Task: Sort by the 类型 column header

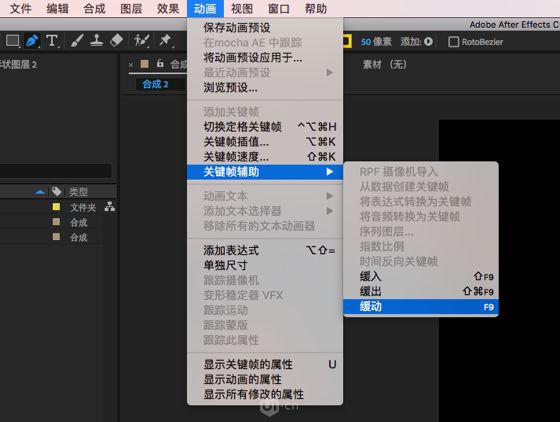Action: click(x=79, y=192)
